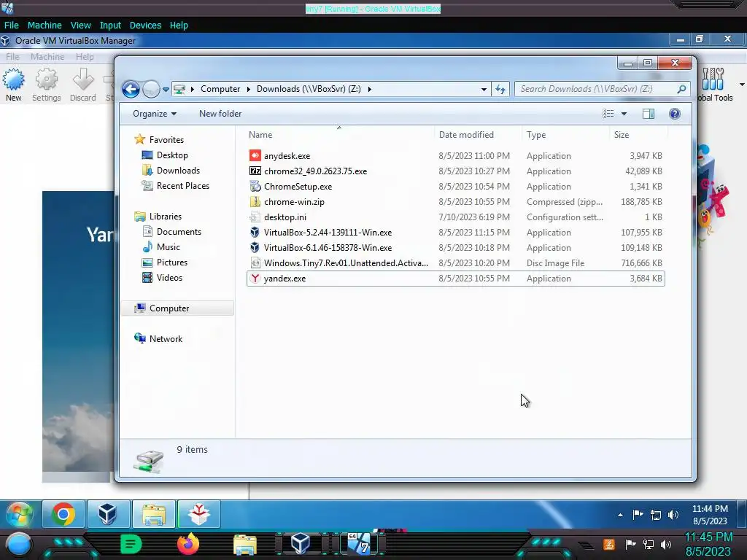Sort files by Date modified column
Viewport: 747px width, 560px height.
tap(478, 135)
